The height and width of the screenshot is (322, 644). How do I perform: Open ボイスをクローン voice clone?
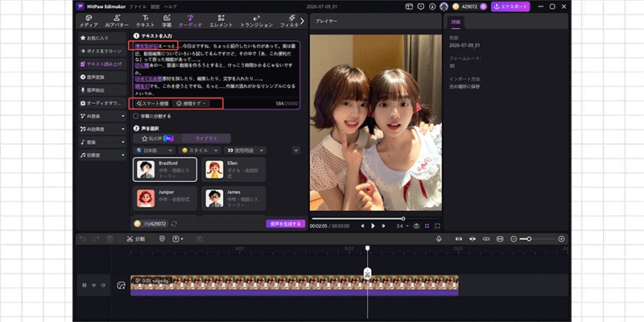tap(103, 51)
